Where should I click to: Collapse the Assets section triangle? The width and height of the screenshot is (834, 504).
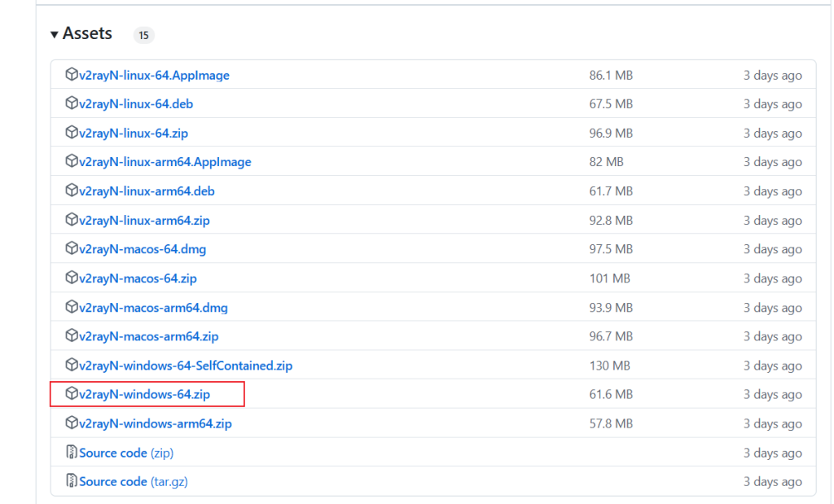coord(55,34)
